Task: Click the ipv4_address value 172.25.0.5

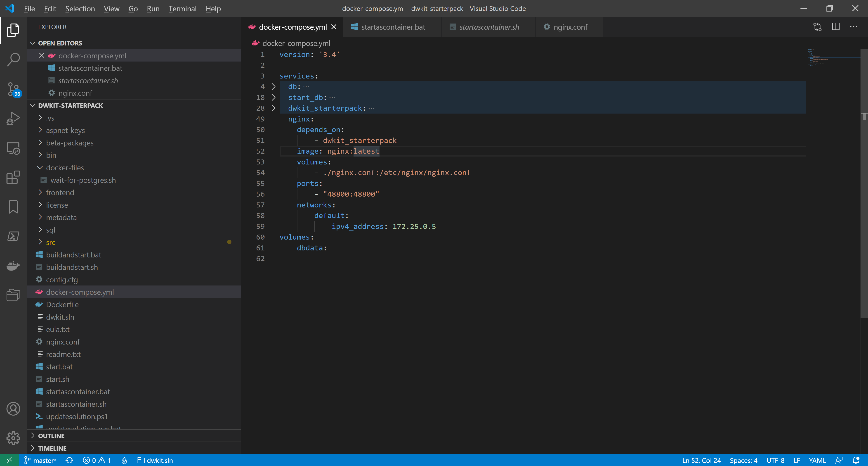Action: click(x=414, y=226)
